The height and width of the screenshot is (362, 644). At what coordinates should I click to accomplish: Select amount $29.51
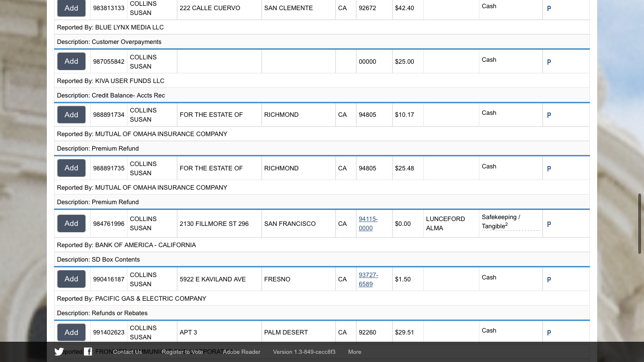tap(405, 333)
